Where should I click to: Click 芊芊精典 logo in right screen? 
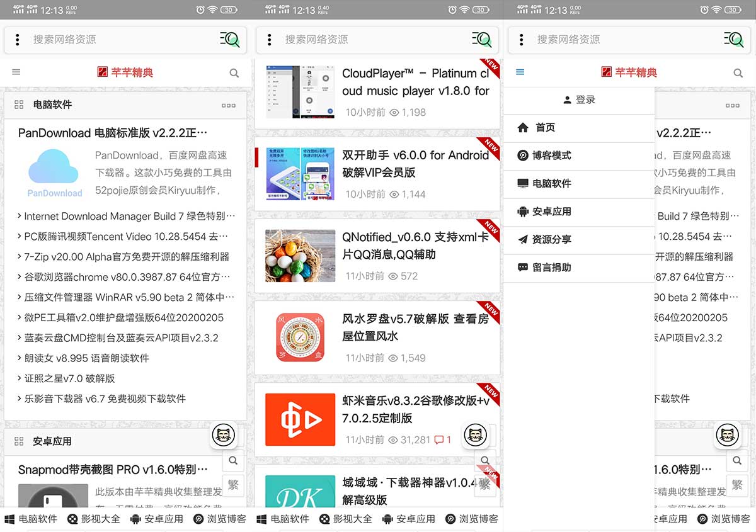(629, 72)
